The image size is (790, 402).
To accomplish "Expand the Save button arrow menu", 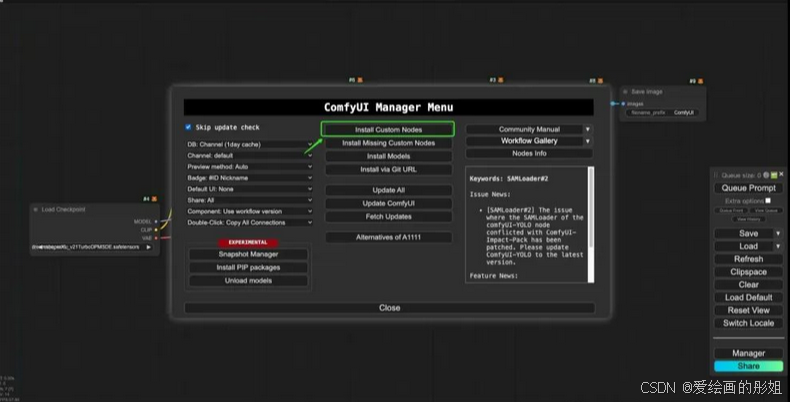I will point(778,233).
